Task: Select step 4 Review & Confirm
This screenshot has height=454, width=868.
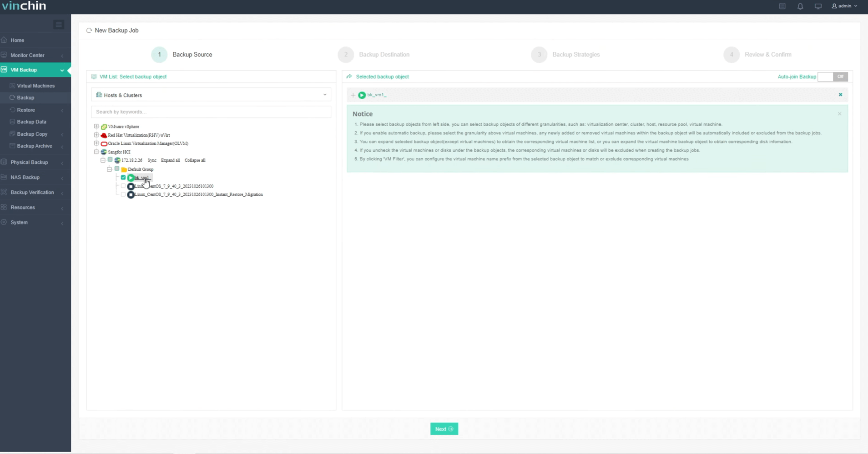Action: coord(757,55)
